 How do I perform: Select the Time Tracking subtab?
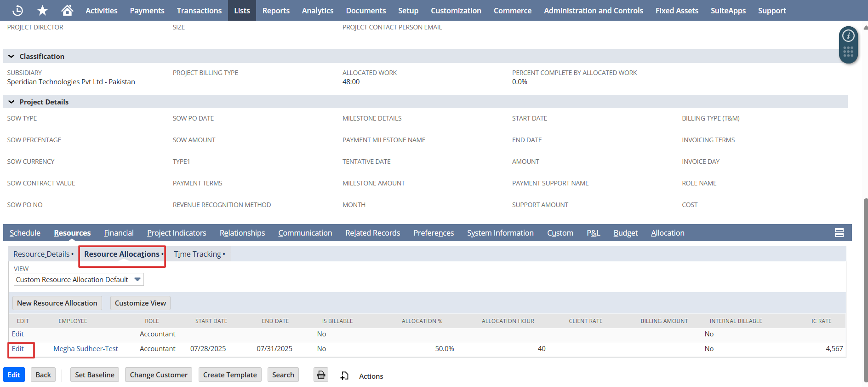[x=198, y=254]
